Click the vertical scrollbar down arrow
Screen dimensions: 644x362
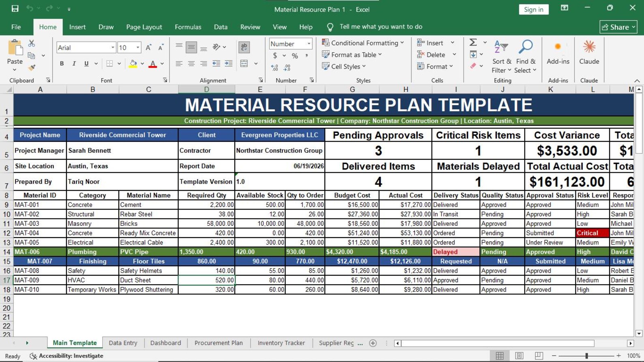[x=639, y=334]
